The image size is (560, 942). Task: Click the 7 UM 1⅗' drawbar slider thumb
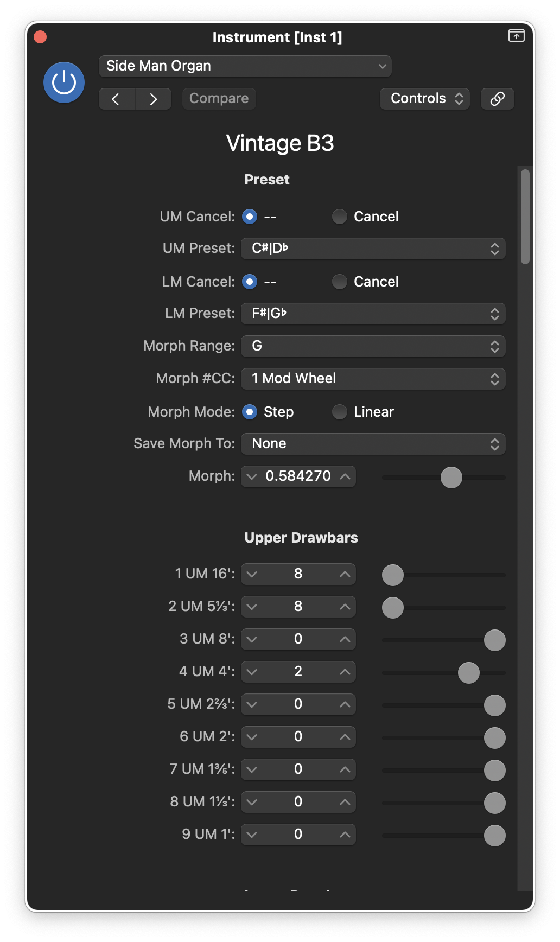pyautogui.click(x=495, y=771)
